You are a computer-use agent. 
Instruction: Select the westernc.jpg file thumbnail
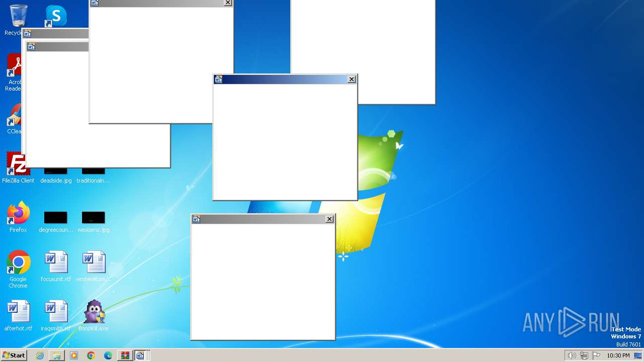point(93,218)
